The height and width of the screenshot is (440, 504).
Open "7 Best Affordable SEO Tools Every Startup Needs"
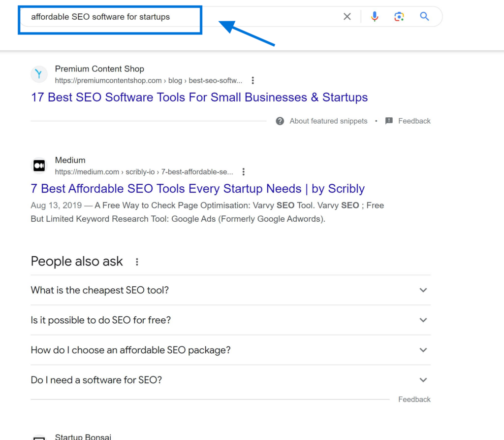(x=197, y=189)
